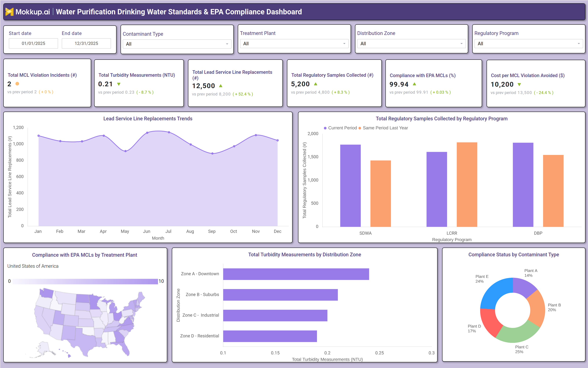Viewport: 588px width, 368px height.
Task: Click the Jun data point on trend line
Action: pyautogui.click(x=147, y=133)
